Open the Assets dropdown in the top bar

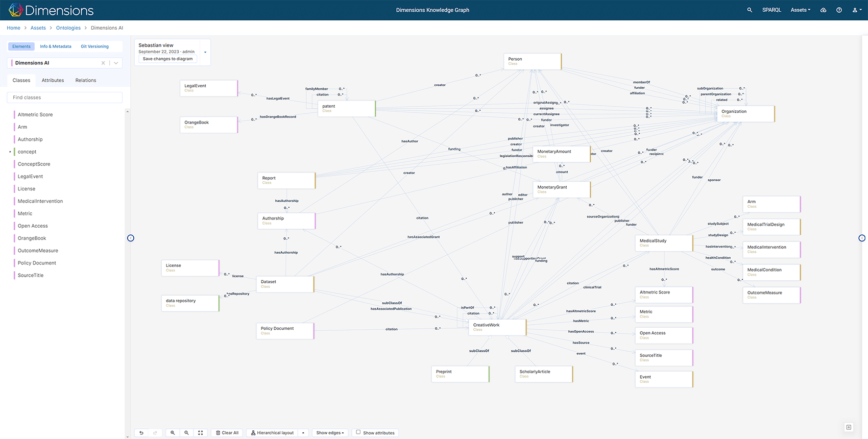click(x=800, y=10)
